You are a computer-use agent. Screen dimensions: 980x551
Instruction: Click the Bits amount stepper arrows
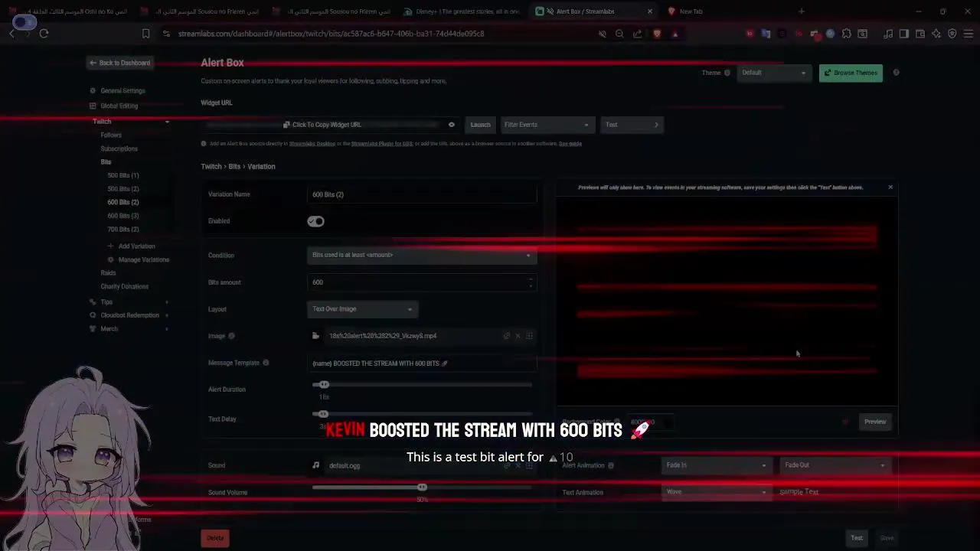(x=530, y=282)
